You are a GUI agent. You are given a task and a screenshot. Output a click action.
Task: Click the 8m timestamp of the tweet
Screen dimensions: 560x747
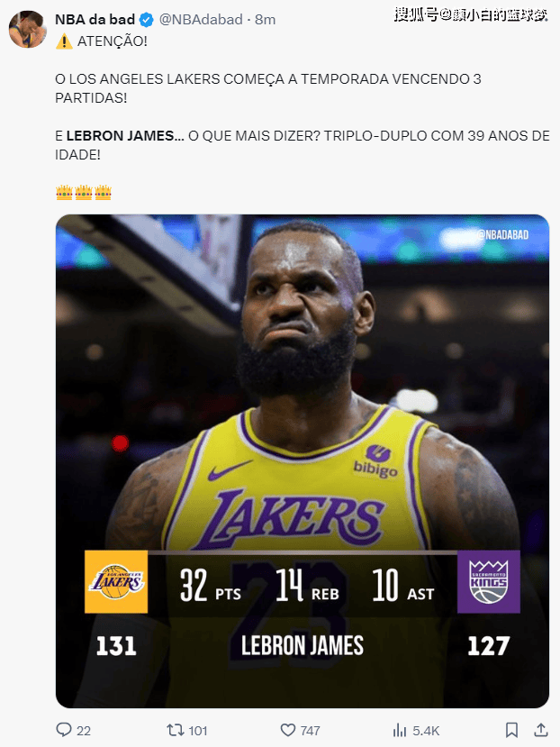pos(266,20)
